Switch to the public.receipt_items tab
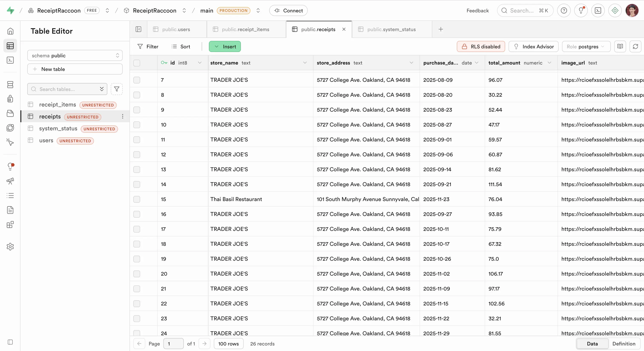This screenshot has height=351, width=644. click(x=245, y=29)
